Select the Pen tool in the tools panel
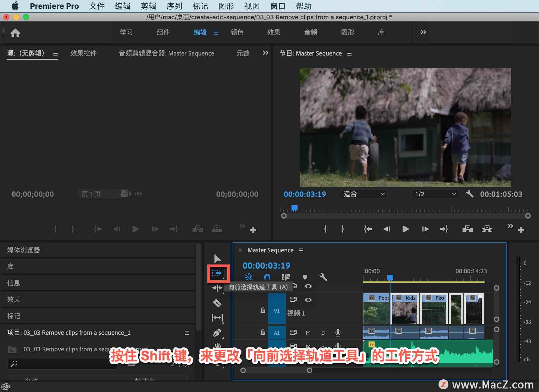This screenshot has height=392, width=539. [218, 333]
